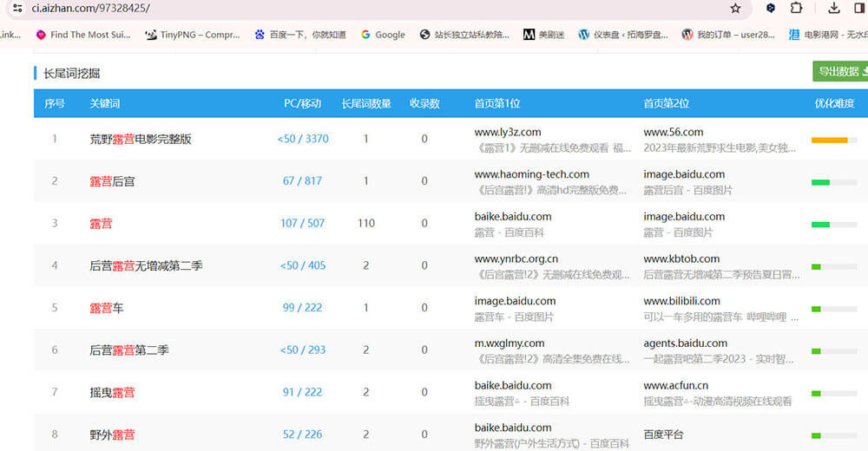Click the hexagon extension icon in toolbar

coord(770,9)
